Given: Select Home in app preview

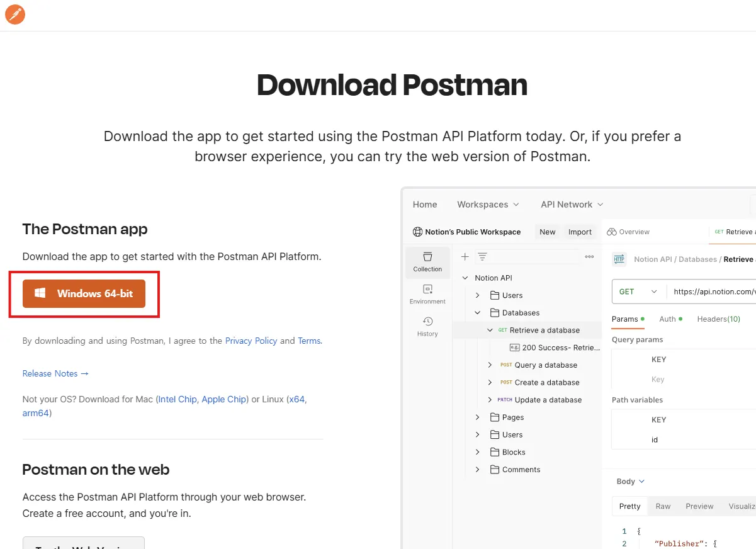Looking at the screenshot, I should coord(425,205).
